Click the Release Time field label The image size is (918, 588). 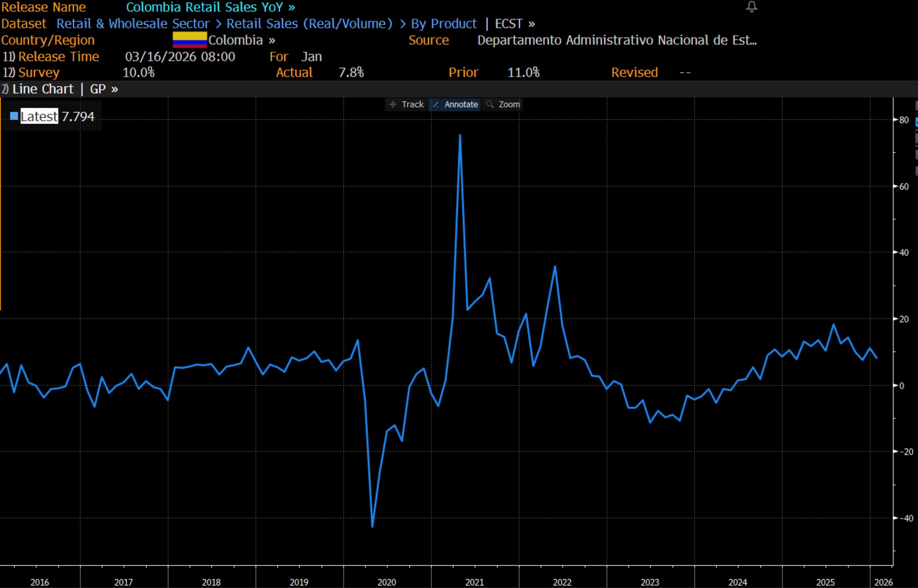coord(58,57)
